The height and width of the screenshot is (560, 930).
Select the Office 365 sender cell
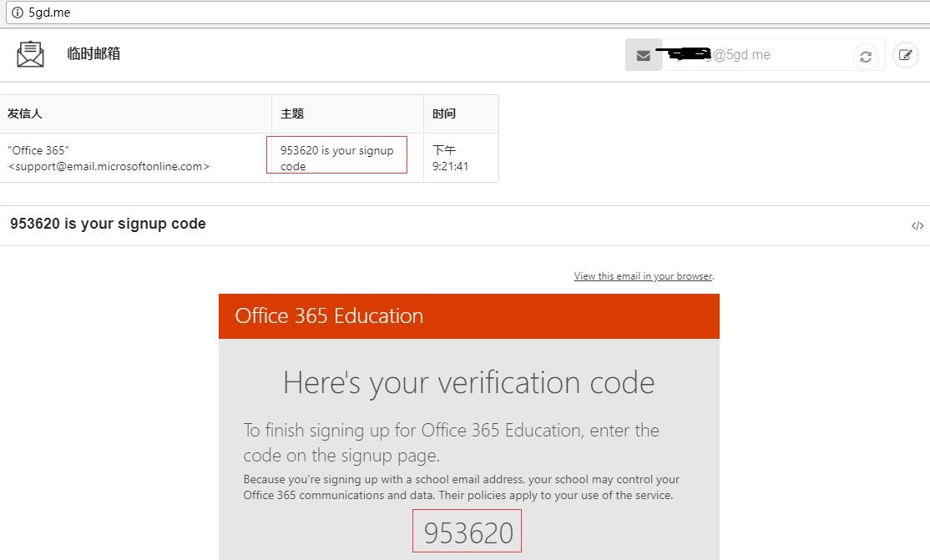(x=136, y=158)
